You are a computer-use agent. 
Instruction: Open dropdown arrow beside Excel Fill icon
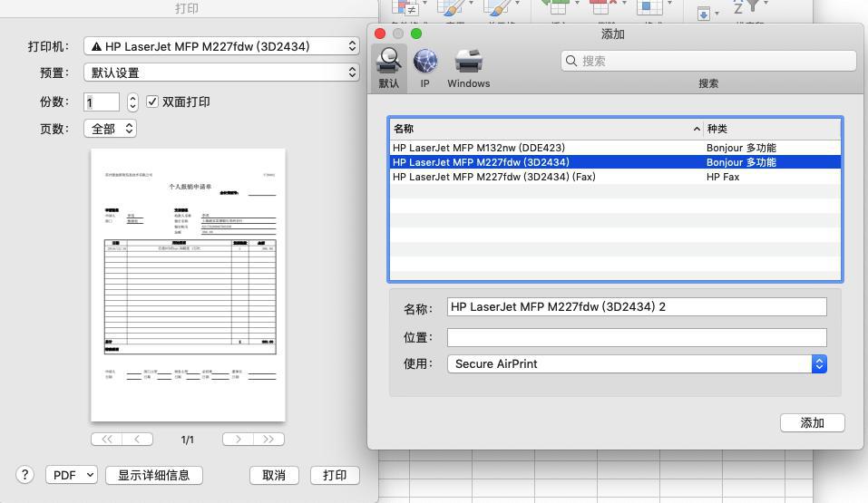click(x=717, y=14)
